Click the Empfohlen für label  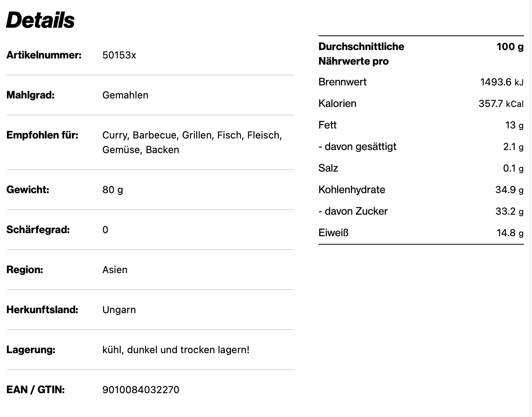click(x=42, y=135)
